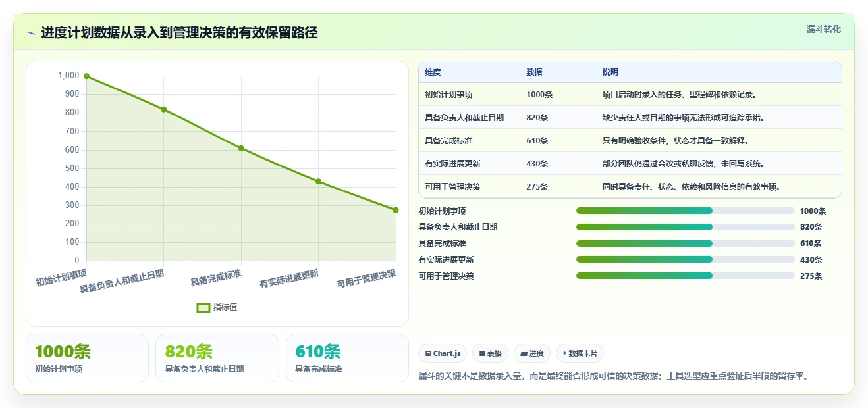Viewport: 868px width, 408px height.
Task: Click the x-axis label 初始计划事项
Action: point(61,277)
